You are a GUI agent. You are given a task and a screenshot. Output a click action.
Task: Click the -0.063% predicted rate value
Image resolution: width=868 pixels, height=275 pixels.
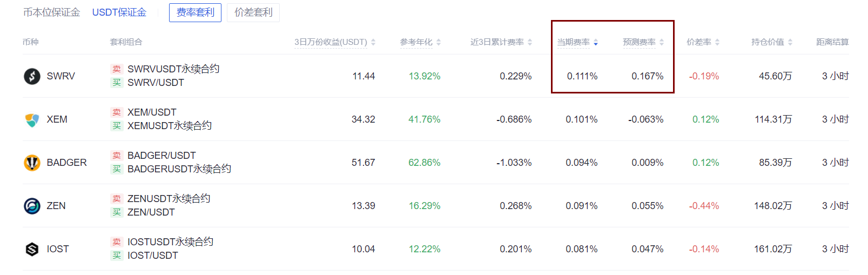coord(646,119)
